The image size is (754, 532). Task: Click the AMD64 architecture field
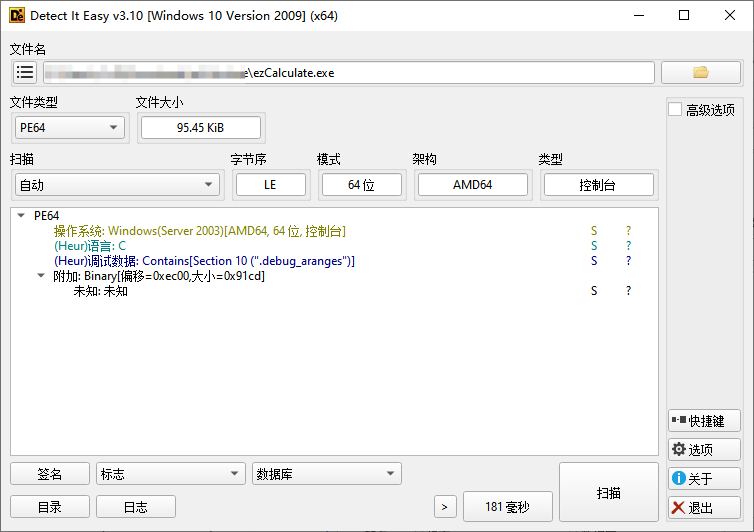coord(472,185)
